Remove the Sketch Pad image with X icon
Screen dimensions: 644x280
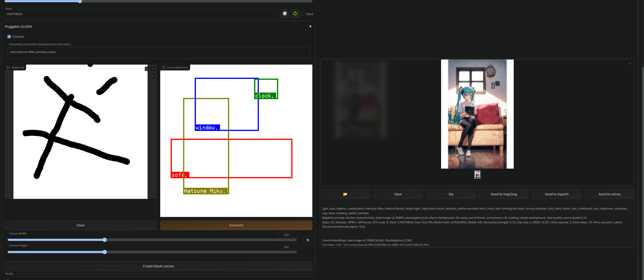(x=153, y=69)
